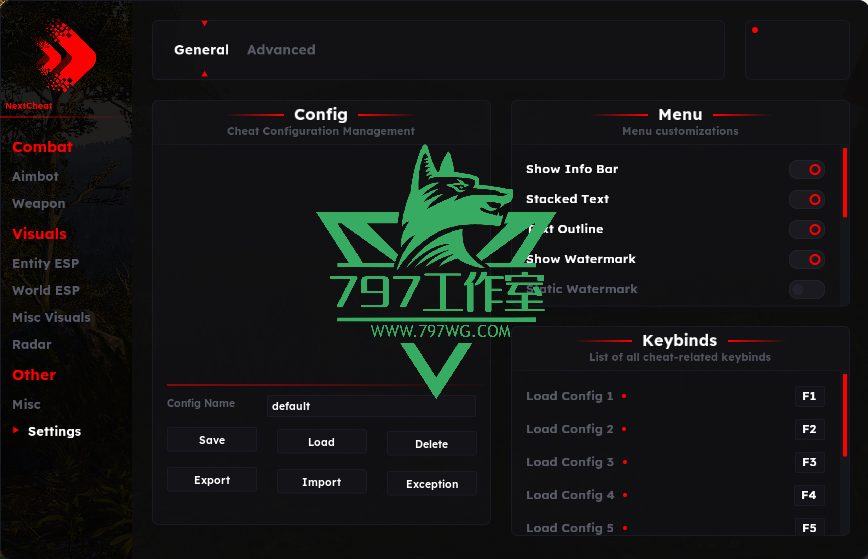Viewport: 868px width, 559px height.
Task: Focus the Config Name input field
Action: click(371, 406)
